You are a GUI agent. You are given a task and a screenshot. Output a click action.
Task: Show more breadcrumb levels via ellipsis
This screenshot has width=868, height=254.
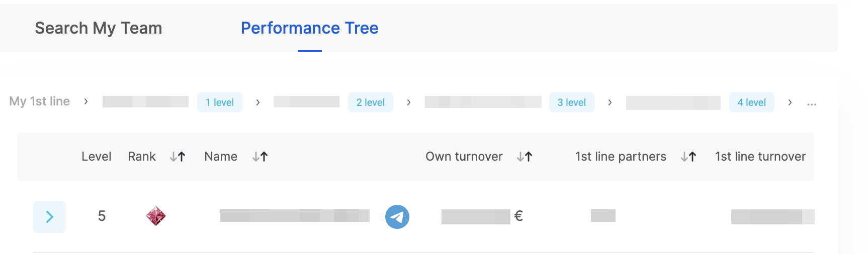[x=811, y=103]
